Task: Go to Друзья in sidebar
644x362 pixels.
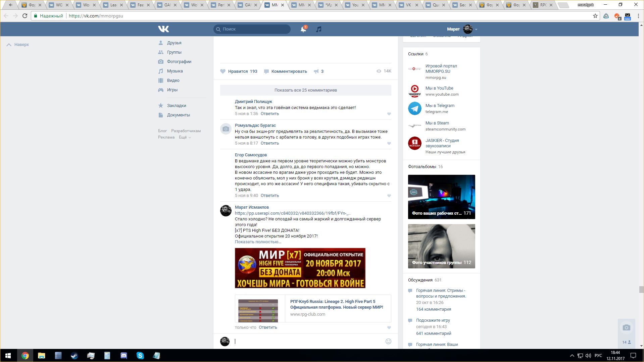Action: (x=174, y=43)
